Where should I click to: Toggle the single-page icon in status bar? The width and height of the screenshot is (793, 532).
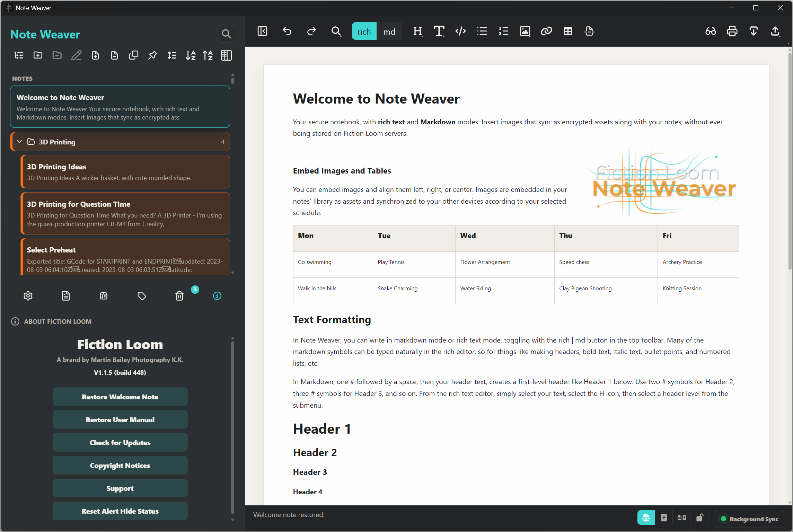tap(664, 518)
